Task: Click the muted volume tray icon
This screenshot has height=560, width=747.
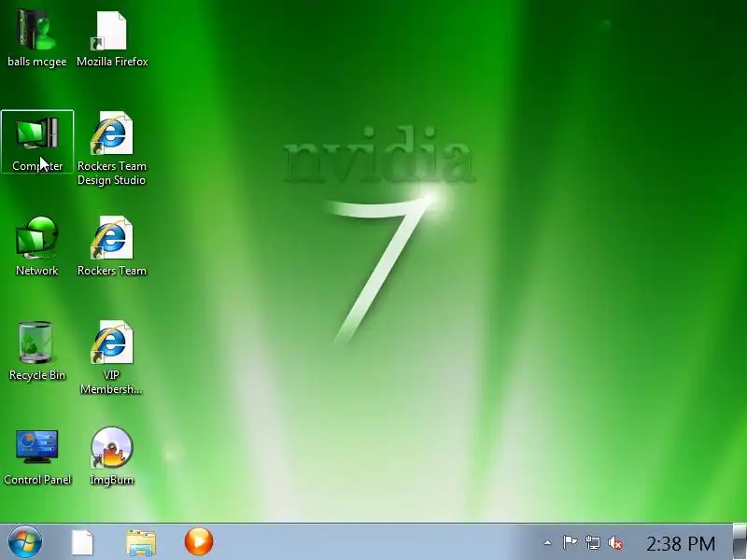Action: pyautogui.click(x=615, y=543)
